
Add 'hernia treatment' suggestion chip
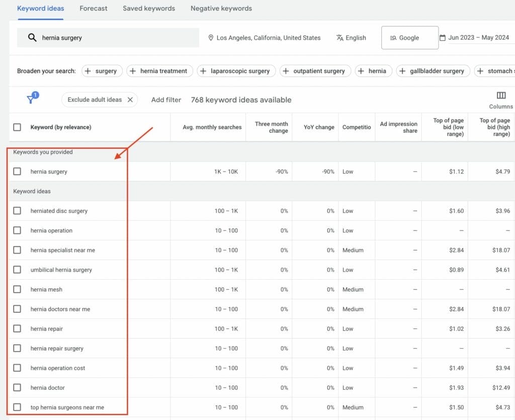click(159, 71)
